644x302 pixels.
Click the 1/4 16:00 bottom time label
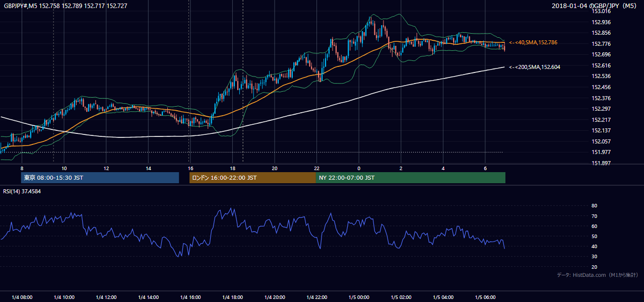click(190, 297)
